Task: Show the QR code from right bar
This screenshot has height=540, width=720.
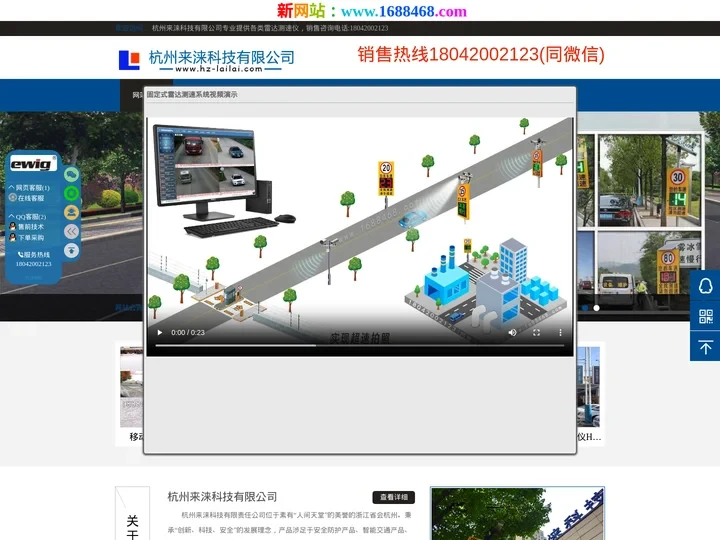Action: coord(705,316)
